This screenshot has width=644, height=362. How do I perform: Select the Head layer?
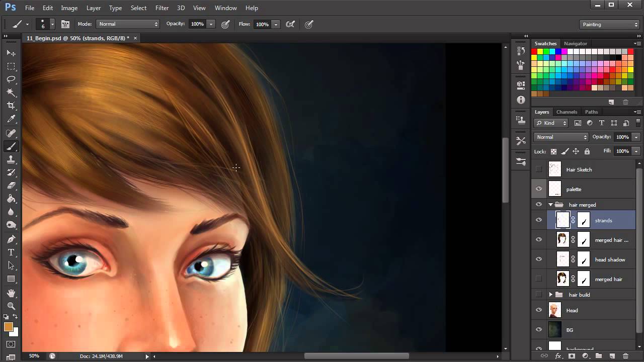pyautogui.click(x=594, y=310)
